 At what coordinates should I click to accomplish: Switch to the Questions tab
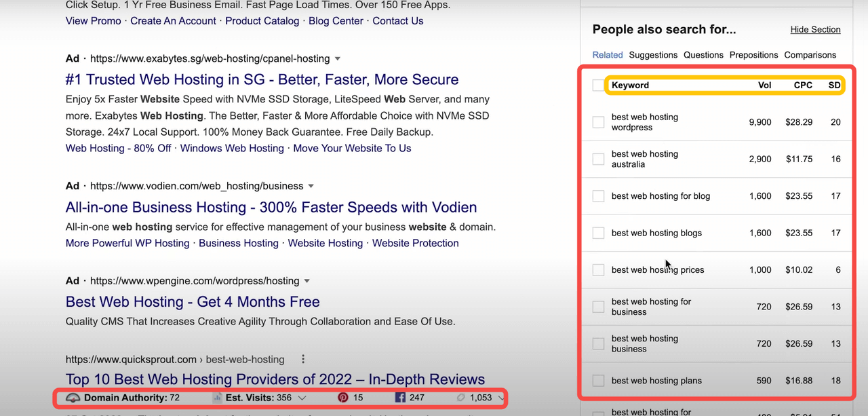tap(703, 55)
